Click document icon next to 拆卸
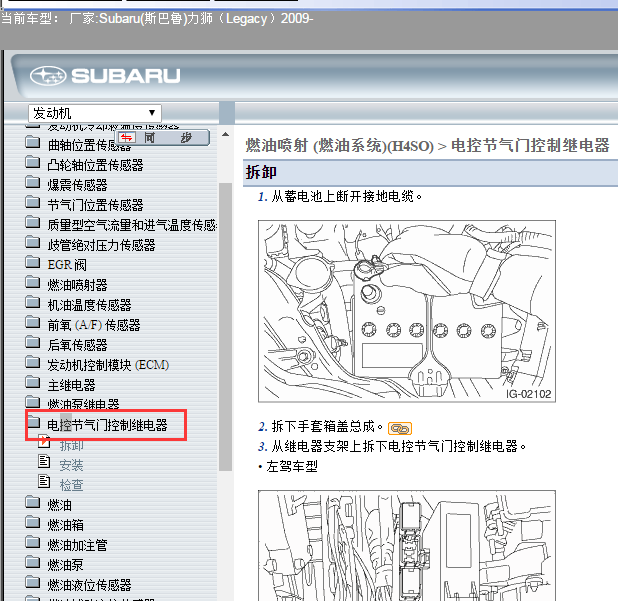The image size is (618, 601). [44, 441]
